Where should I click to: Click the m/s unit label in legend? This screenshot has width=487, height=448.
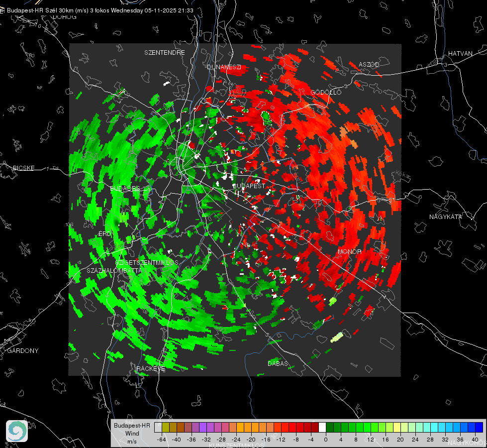click(132, 441)
